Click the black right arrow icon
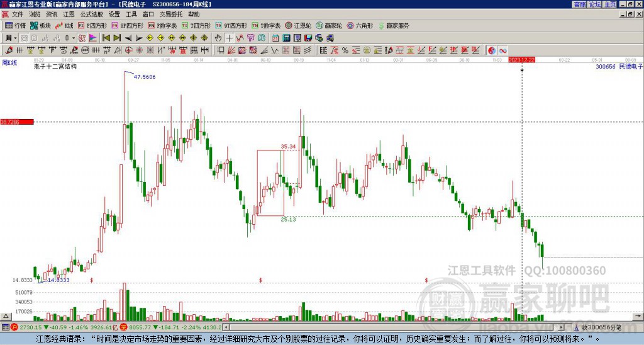This screenshot has width=644, height=345. click(x=139, y=38)
